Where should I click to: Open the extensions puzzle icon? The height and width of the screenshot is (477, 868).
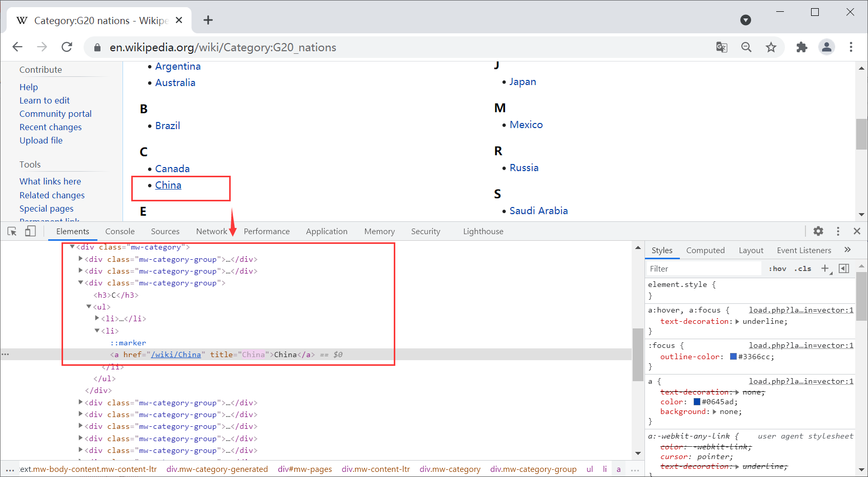click(802, 47)
